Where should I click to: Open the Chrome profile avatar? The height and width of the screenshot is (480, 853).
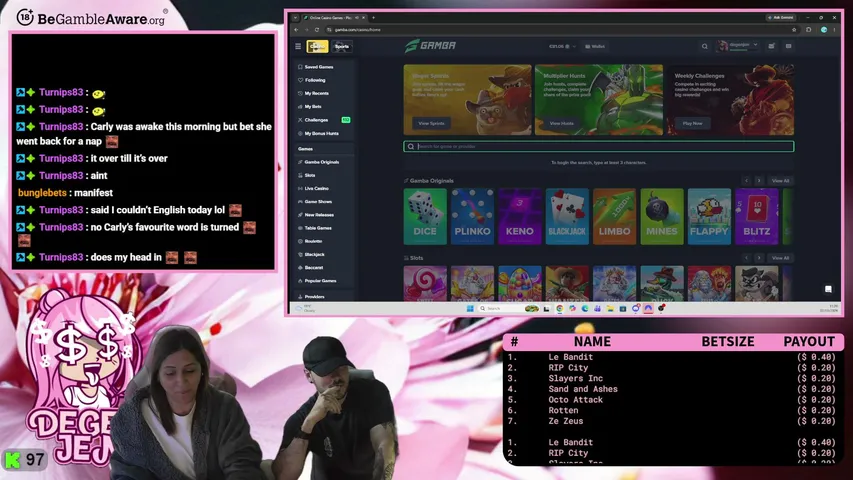coord(824,30)
